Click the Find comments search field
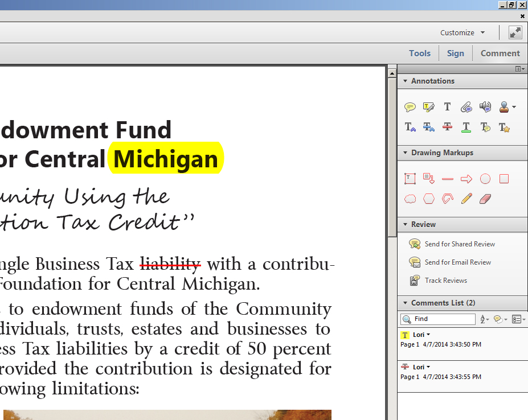The height and width of the screenshot is (420, 528). click(443, 319)
